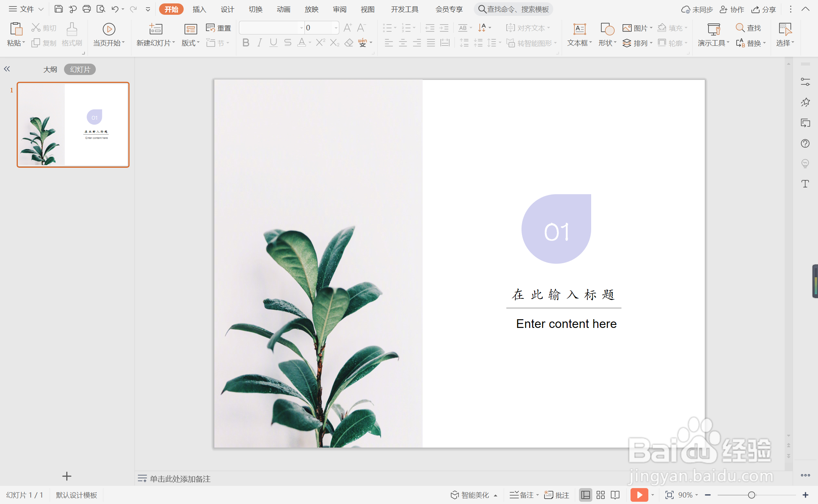This screenshot has width=818, height=504.
Task: Switch to the Insert (插入) tab
Action: [200, 9]
